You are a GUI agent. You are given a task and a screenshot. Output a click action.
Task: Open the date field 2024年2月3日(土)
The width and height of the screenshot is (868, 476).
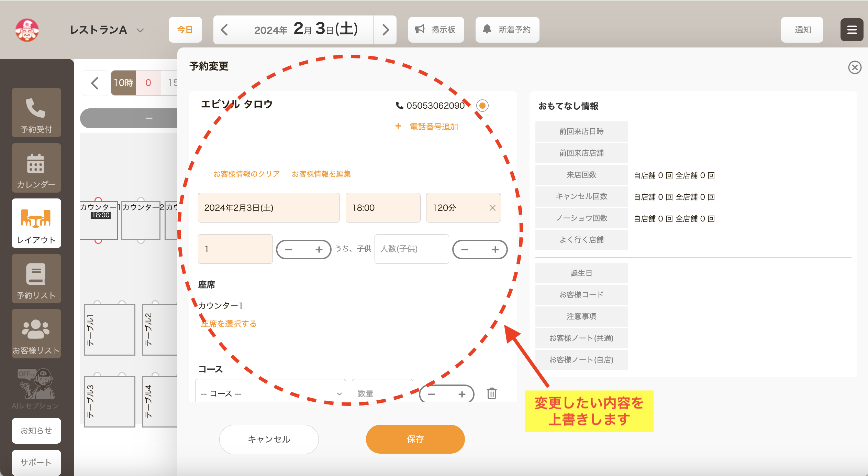(269, 208)
